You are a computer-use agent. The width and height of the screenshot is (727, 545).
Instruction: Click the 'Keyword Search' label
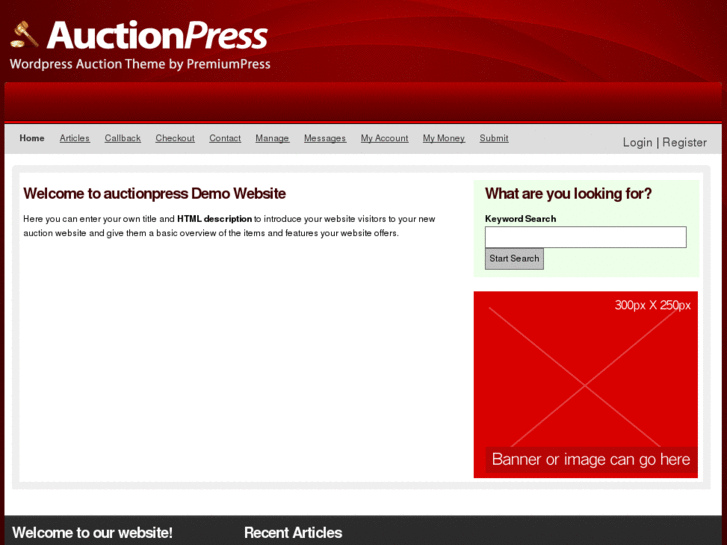(x=520, y=218)
